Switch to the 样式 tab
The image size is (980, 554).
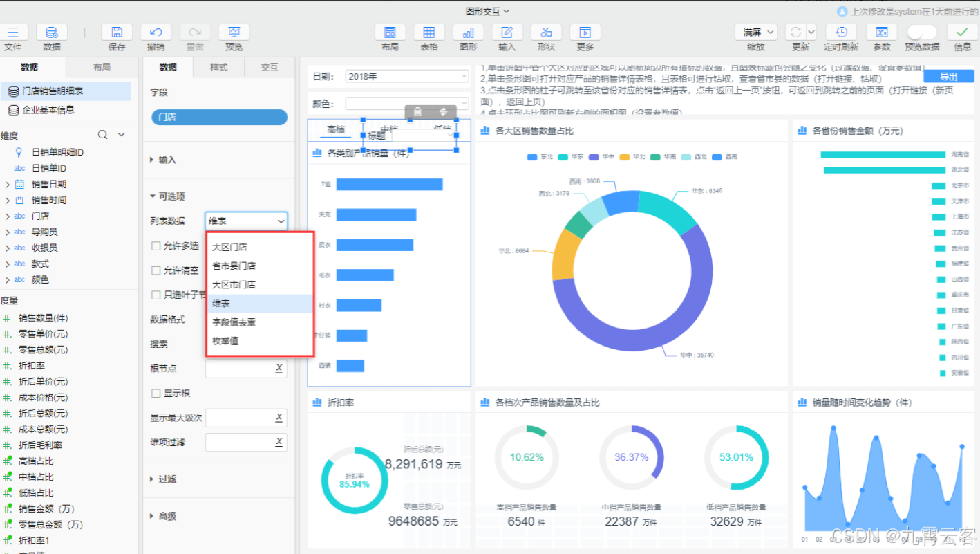tap(219, 67)
